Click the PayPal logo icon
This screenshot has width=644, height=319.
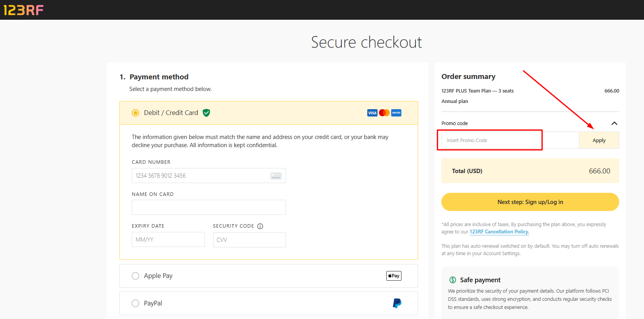397,303
